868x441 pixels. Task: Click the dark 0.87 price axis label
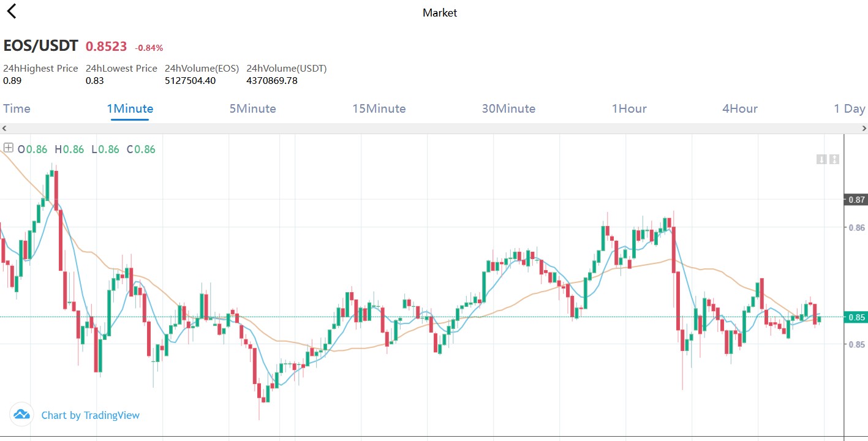(856, 200)
